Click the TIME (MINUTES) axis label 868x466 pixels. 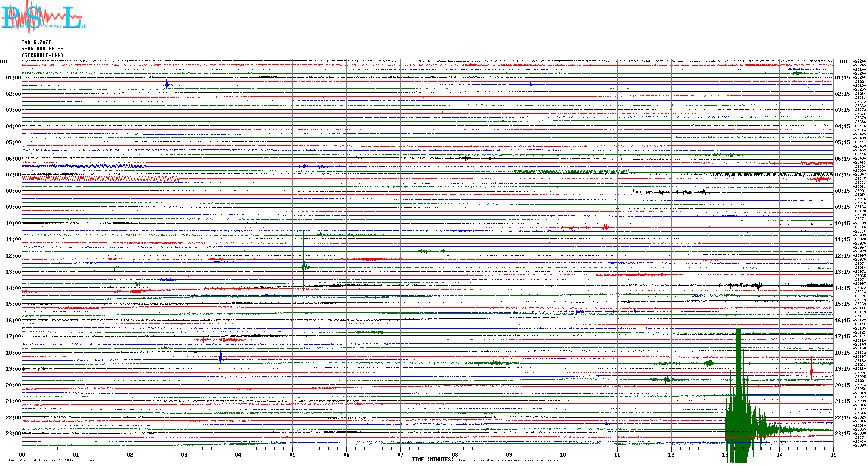(432, 460)
